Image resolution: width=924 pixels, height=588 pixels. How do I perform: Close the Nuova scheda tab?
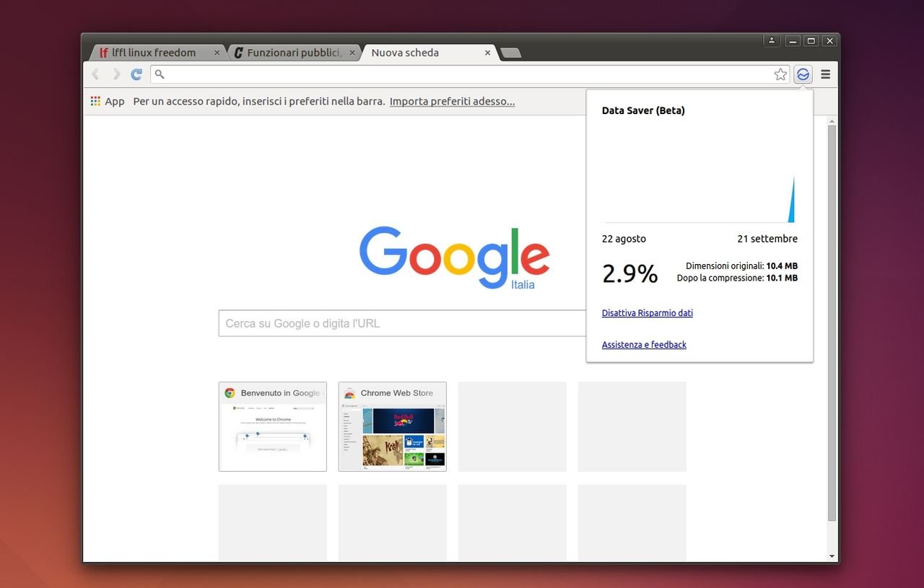487,53
